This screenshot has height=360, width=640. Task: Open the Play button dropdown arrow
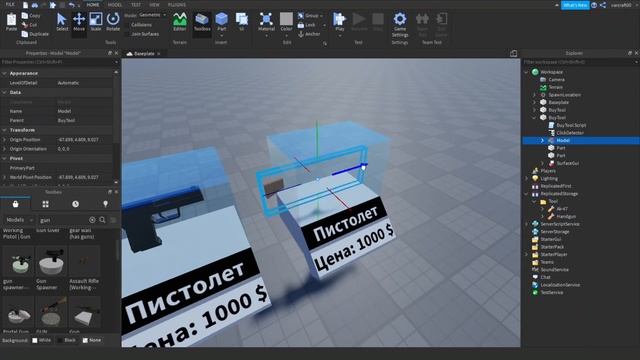(339, 36)
